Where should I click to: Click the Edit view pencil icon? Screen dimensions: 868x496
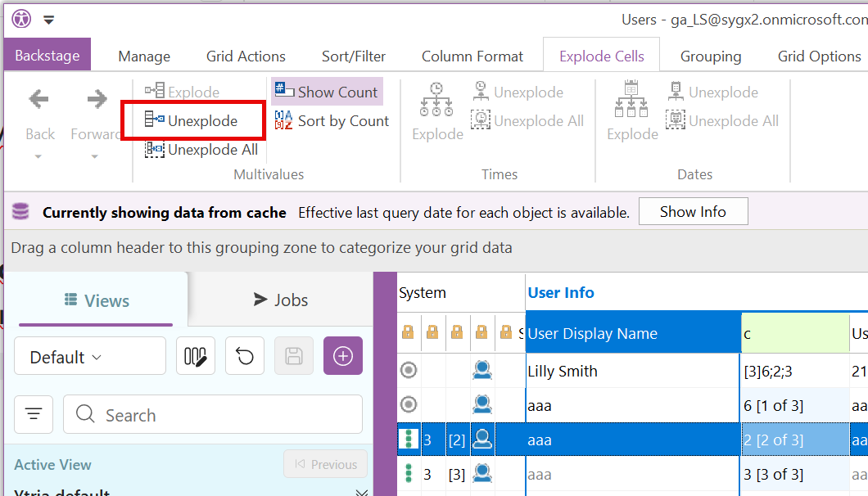coord(196,357)
